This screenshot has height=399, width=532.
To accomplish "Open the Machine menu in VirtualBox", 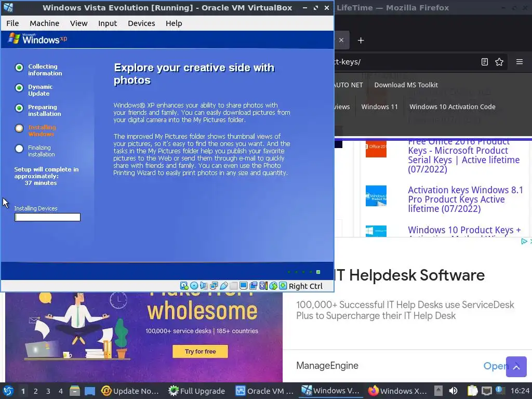I will tap(45, 23).
